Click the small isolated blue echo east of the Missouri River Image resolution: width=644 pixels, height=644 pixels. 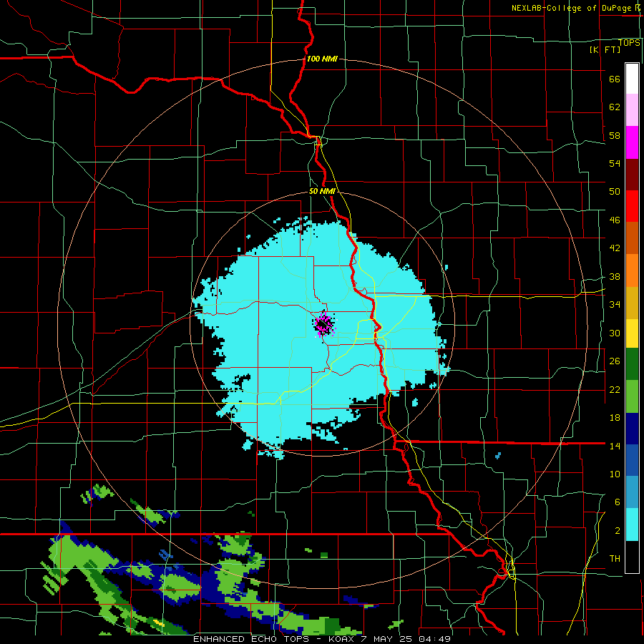click(x=498, y=456)
